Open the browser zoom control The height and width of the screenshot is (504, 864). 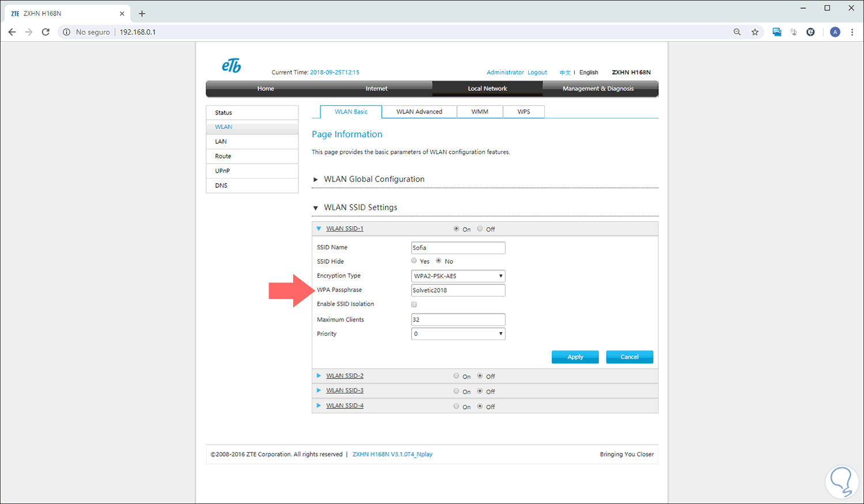coord(737,32)
